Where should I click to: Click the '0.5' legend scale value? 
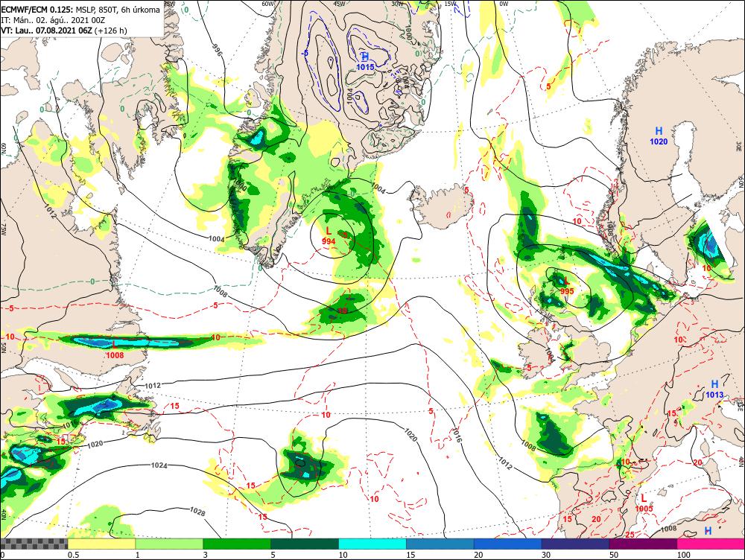73,555
